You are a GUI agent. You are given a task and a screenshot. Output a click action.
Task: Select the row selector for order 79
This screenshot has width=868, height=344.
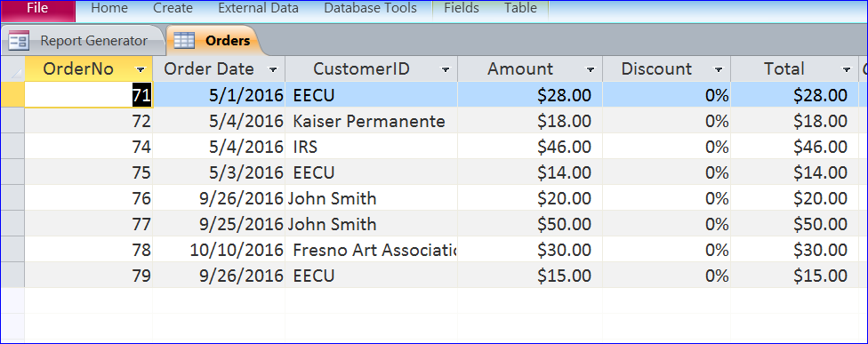point(12,275)
